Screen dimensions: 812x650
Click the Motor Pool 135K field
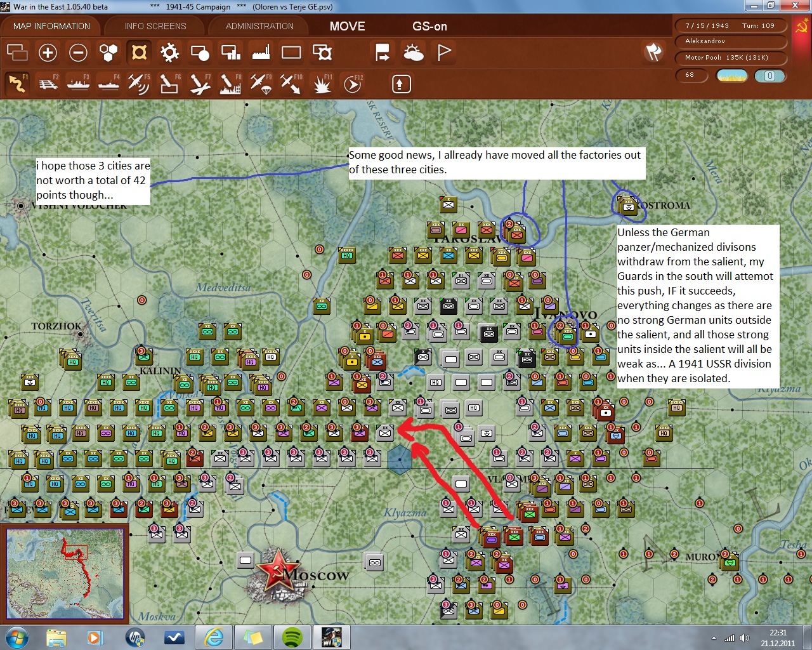pos(731,58)
